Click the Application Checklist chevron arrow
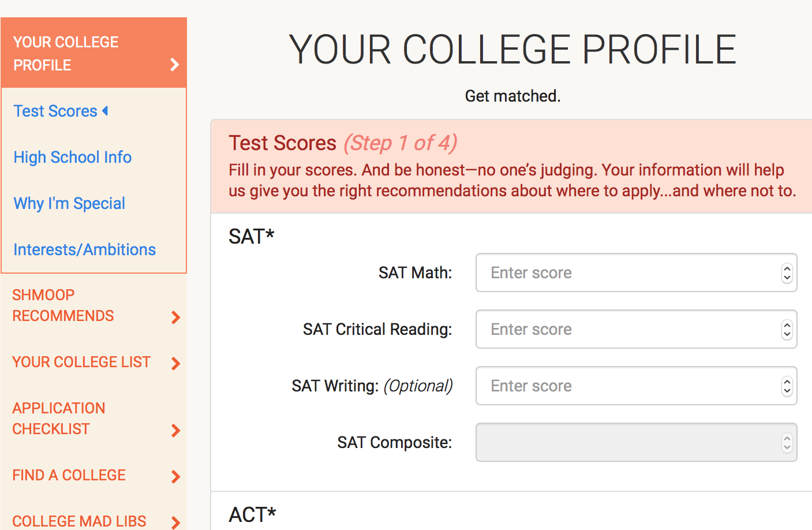This screenshot has width=812, height=530. (x=176, y=430)
